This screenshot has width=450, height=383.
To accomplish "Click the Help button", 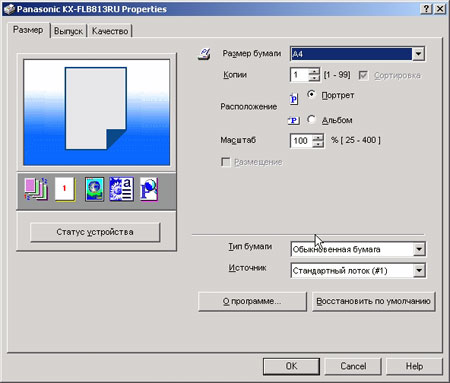I will (x=414, y=366).
